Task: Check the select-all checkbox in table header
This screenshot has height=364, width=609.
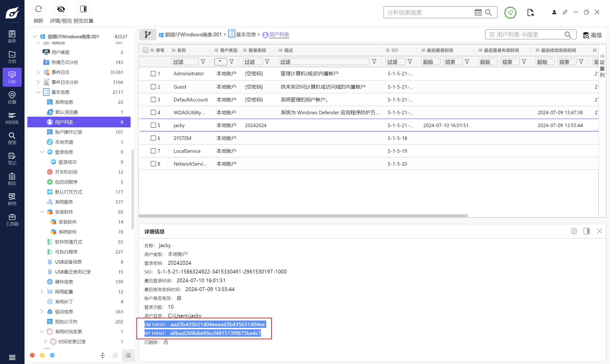Action: coord(146,50)
